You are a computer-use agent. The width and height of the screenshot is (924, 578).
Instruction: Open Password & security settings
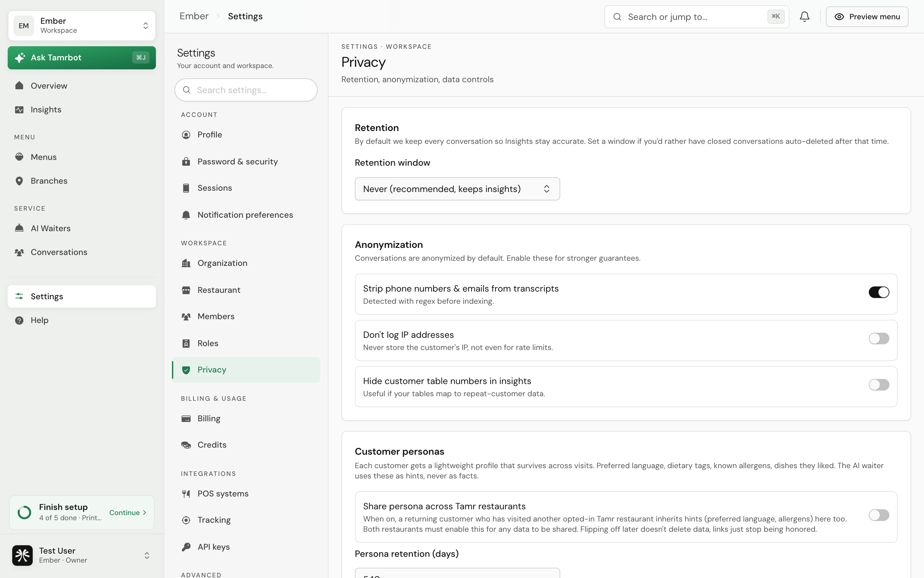pos(246,161)
